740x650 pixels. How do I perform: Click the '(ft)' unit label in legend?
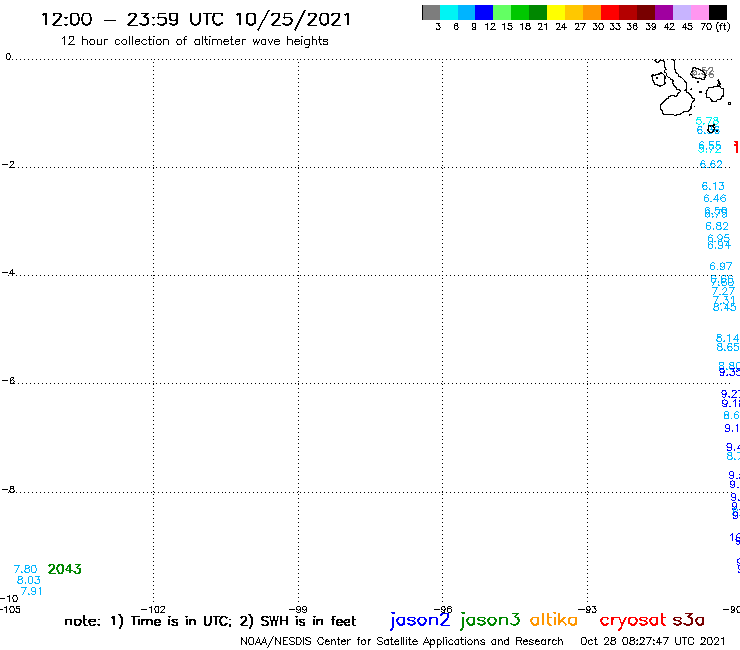point(723,26)
